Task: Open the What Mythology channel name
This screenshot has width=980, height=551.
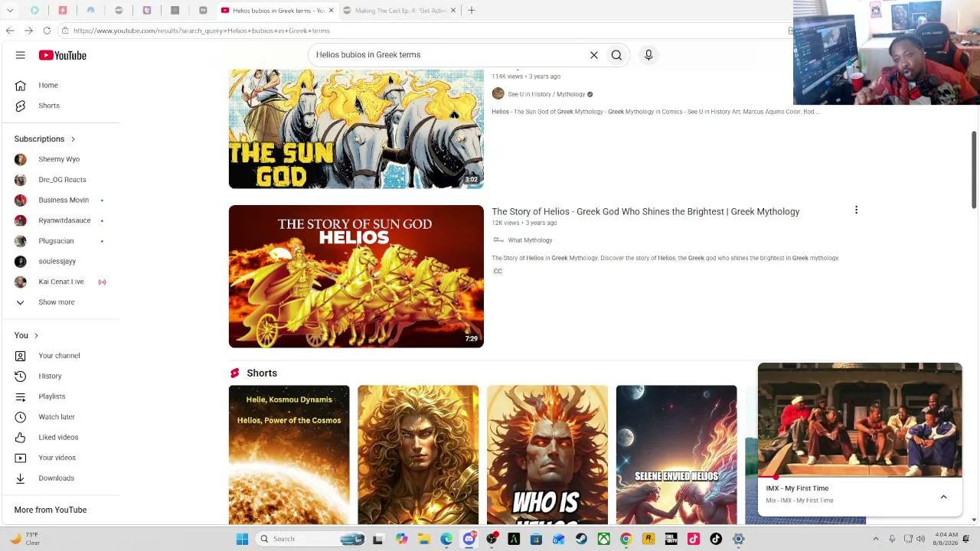Action: 530,240
